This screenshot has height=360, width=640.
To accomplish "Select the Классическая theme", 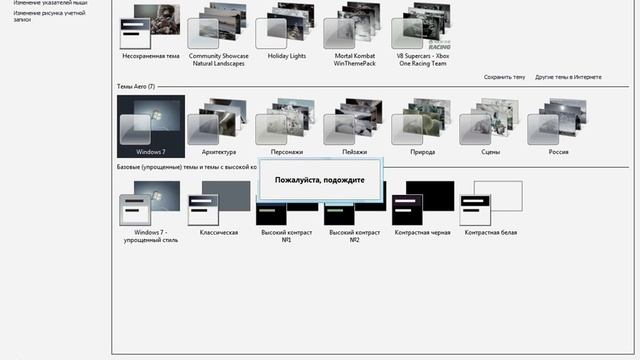I will pos(218,209).
